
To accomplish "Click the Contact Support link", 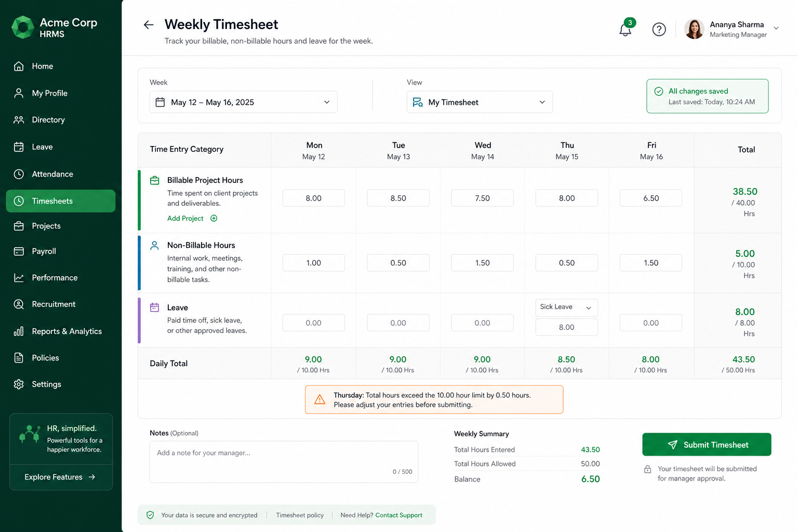I will [398, 515].
